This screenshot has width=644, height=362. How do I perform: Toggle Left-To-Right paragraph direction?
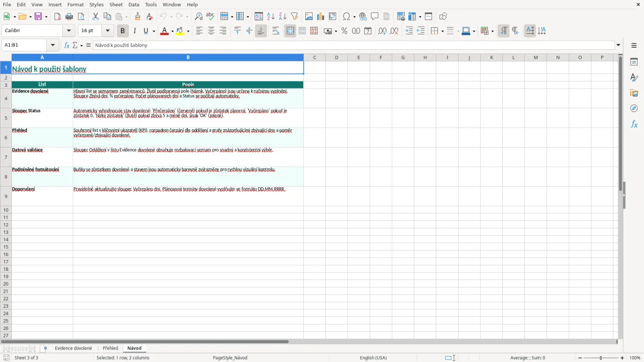[x=503, y=31]
